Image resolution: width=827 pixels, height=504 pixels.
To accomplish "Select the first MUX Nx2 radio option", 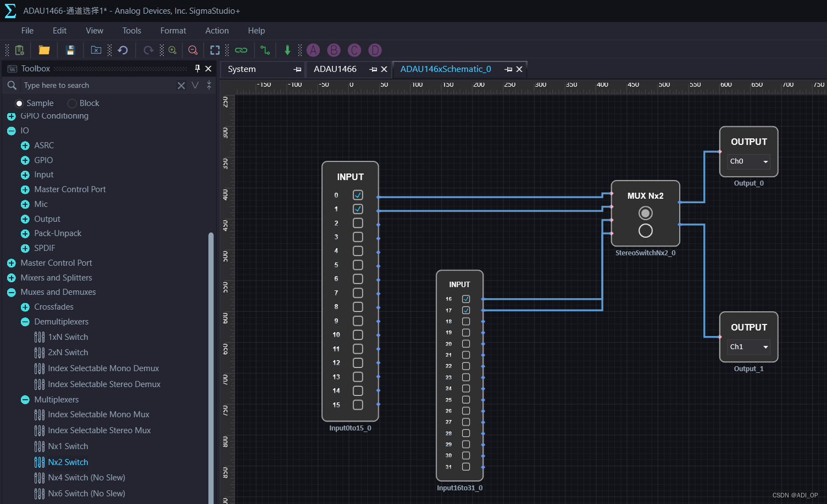I will (x=646, y=213).
